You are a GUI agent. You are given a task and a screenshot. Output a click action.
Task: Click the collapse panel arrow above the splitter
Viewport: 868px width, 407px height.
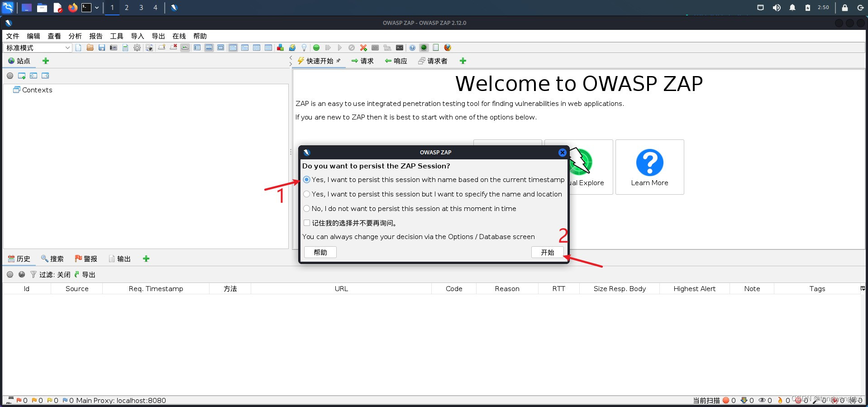pos(291,57)
